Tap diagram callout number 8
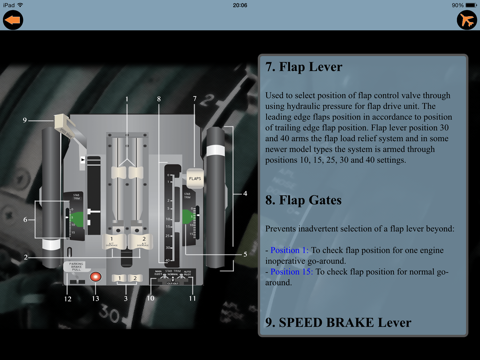 point(159,99)
